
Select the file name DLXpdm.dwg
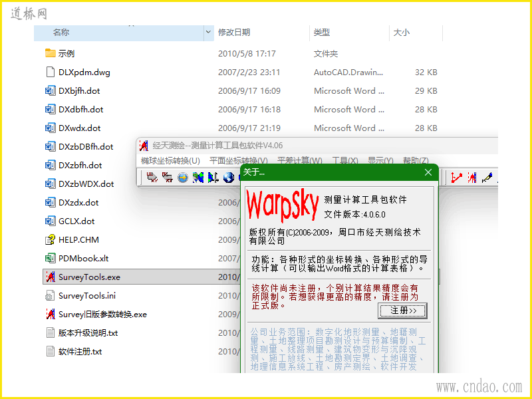pos(84,72)
